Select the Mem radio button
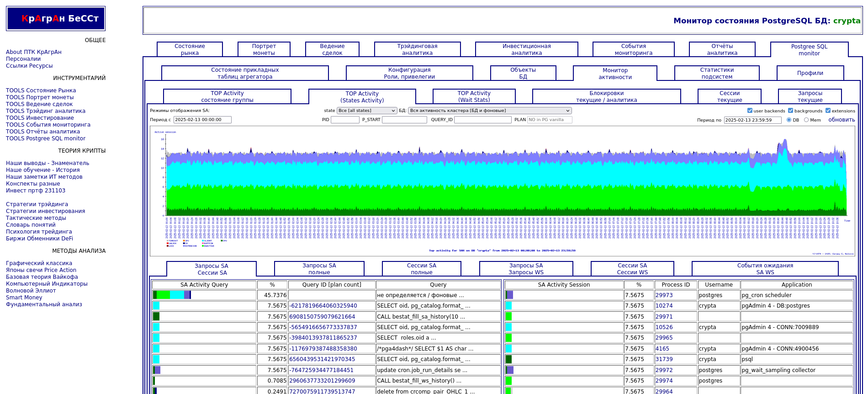This screenshot has height=394, width=868. 806,120
